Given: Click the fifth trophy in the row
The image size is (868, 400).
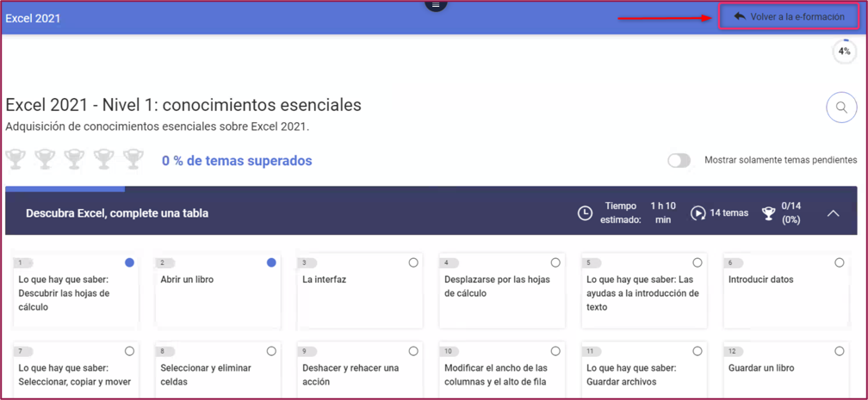Looking at the screenshot, I should [133, 159].
